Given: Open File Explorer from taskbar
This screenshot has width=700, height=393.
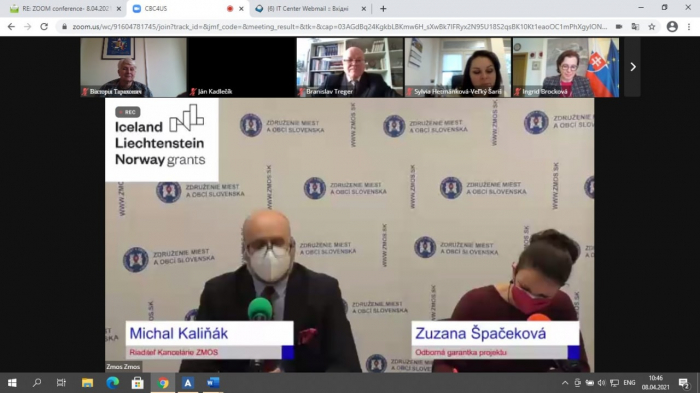Looking at the screenshot, I should click(87, 383).
